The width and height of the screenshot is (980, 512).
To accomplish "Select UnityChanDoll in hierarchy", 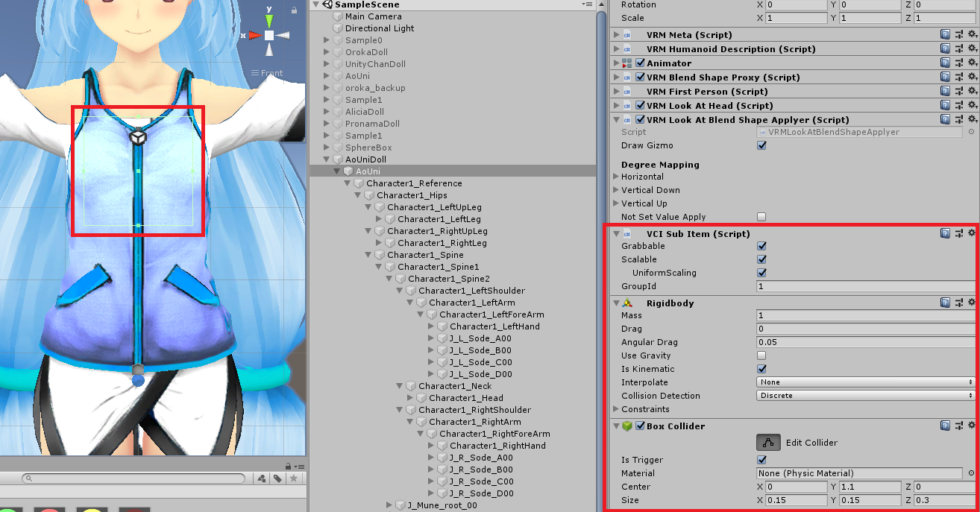I will (375, 64).
